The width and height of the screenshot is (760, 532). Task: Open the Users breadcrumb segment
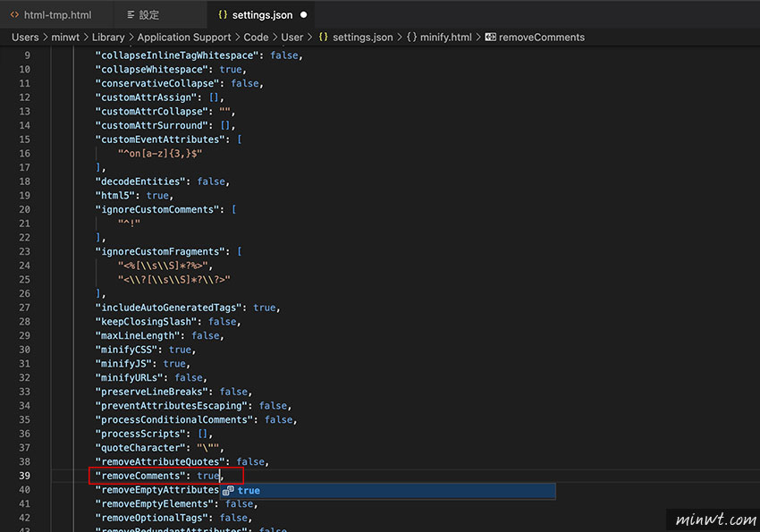[25, 38]
